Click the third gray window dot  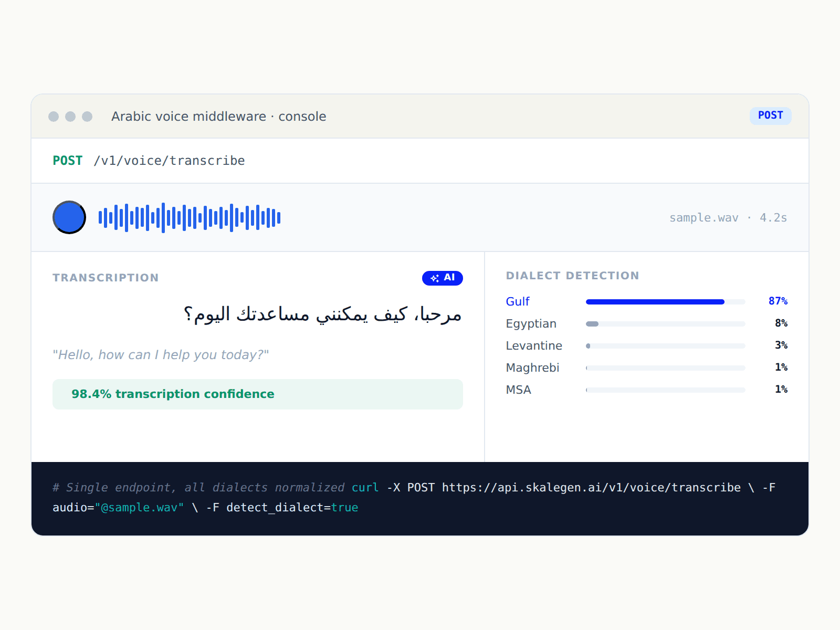87,117
